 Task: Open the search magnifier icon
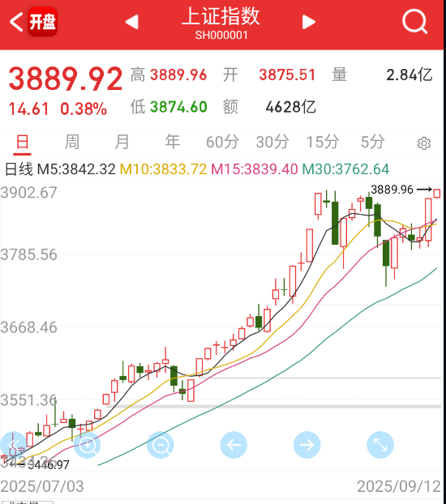point(415,21)
